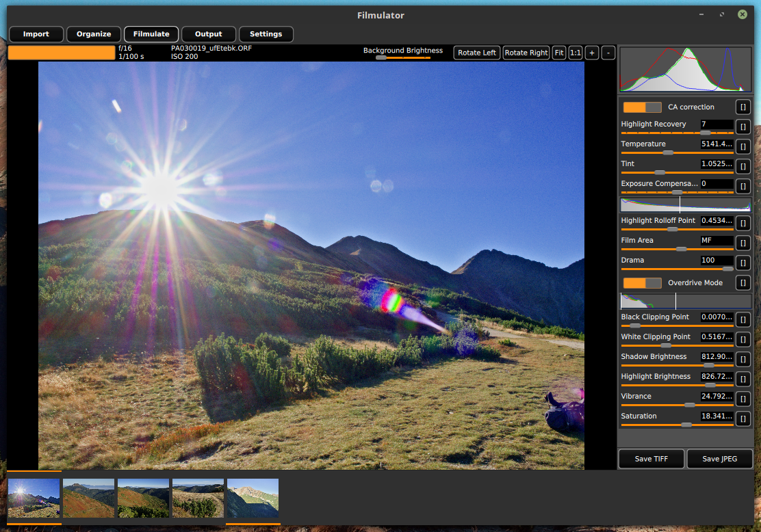Reset Drama with its bracket button

pos(743,263)
